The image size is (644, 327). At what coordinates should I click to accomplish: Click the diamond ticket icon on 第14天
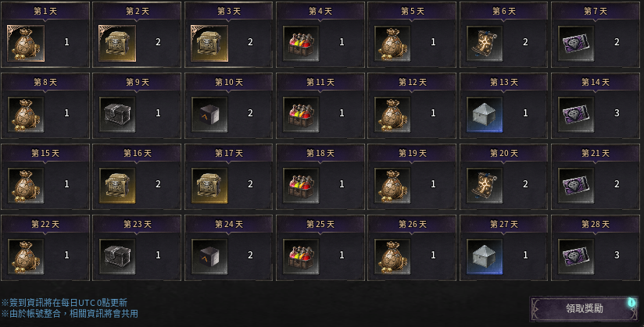click(576, 114)
